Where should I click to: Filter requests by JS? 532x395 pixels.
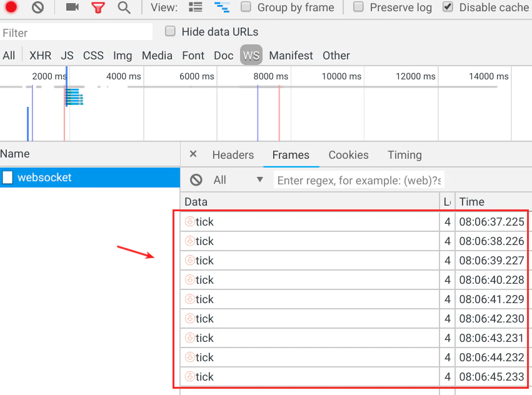[x=67, y=56]
